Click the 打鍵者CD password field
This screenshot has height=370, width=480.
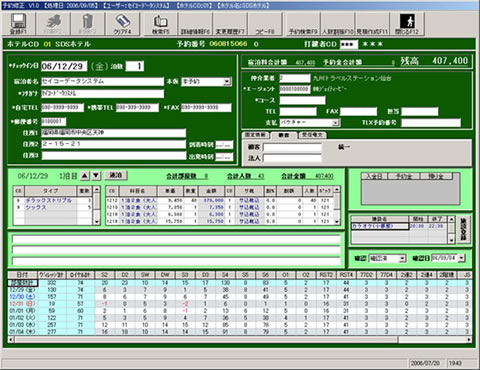349,44
